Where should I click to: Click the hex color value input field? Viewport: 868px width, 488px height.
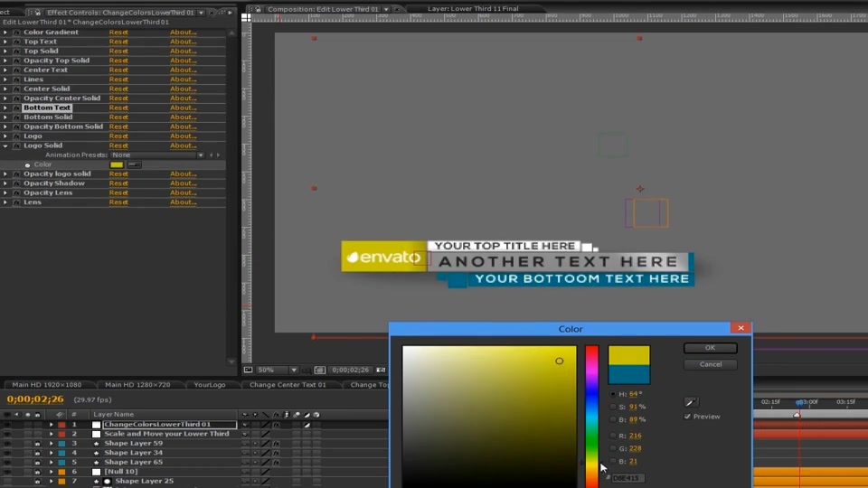click(x=627, y=478)
